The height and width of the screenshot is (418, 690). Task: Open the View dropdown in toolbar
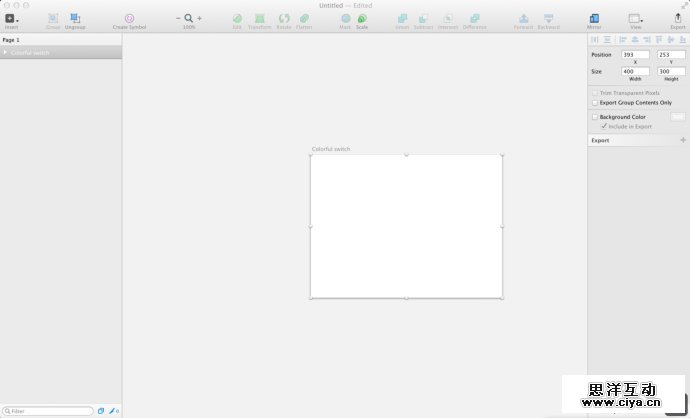635,19
